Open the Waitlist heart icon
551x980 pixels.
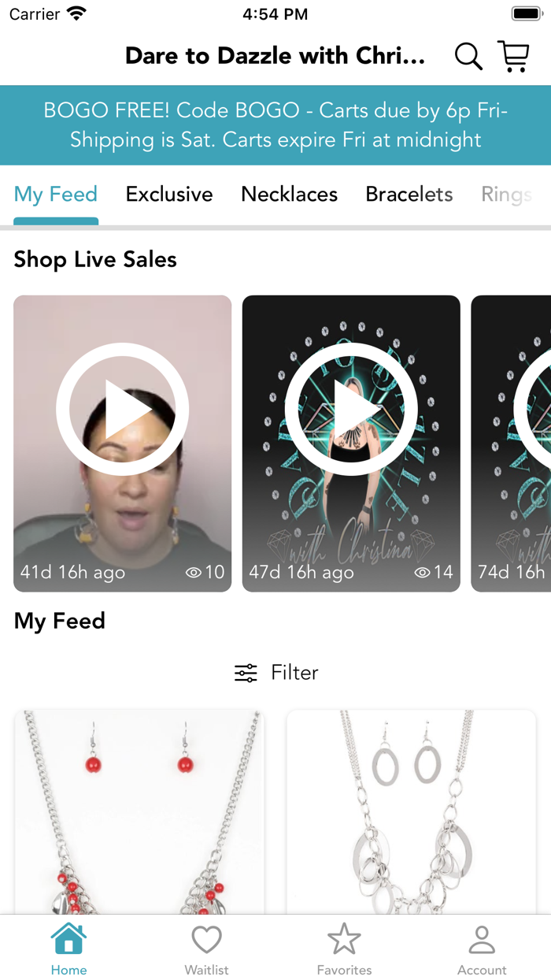(206, 937)
